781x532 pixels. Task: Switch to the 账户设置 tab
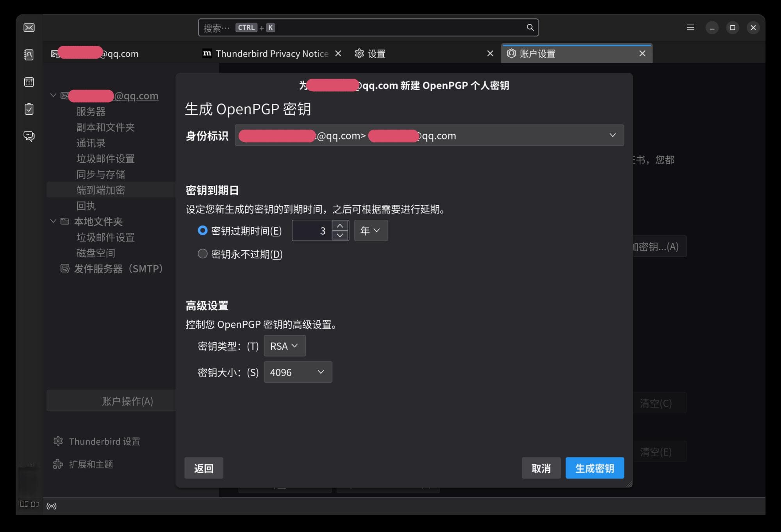pyautogui.click(x=577, y=53)
